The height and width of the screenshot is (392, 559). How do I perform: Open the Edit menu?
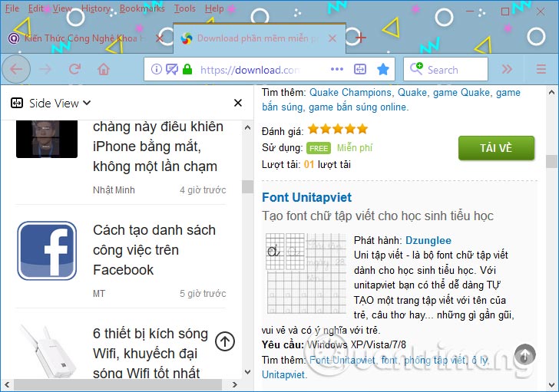(35, 8)
